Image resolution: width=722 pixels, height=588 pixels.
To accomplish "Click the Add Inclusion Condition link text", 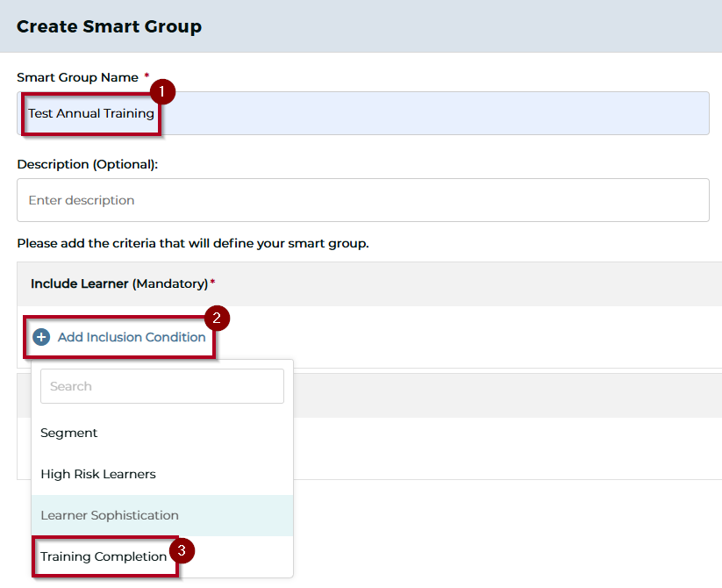I will (132, 337).
